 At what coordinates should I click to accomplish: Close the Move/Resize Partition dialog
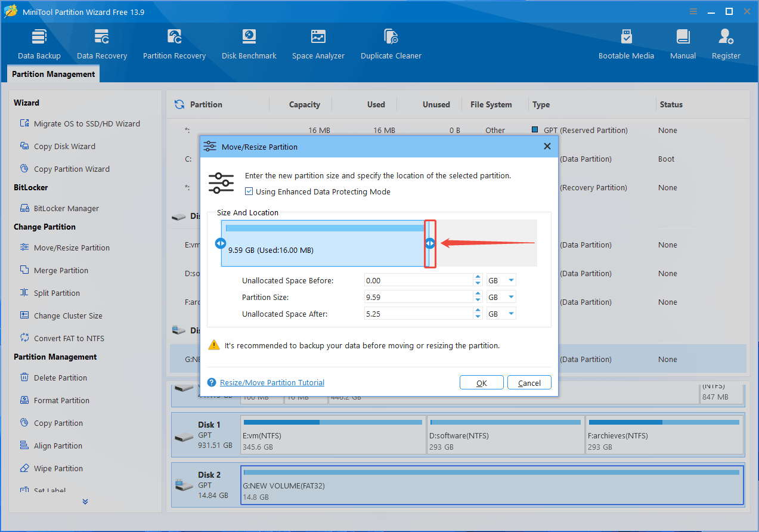pos(547,146)
